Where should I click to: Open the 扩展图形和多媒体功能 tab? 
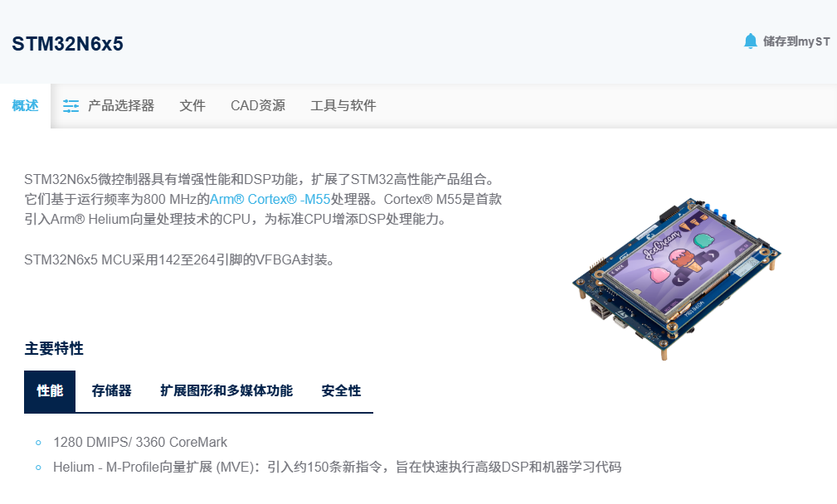(226, 391)
